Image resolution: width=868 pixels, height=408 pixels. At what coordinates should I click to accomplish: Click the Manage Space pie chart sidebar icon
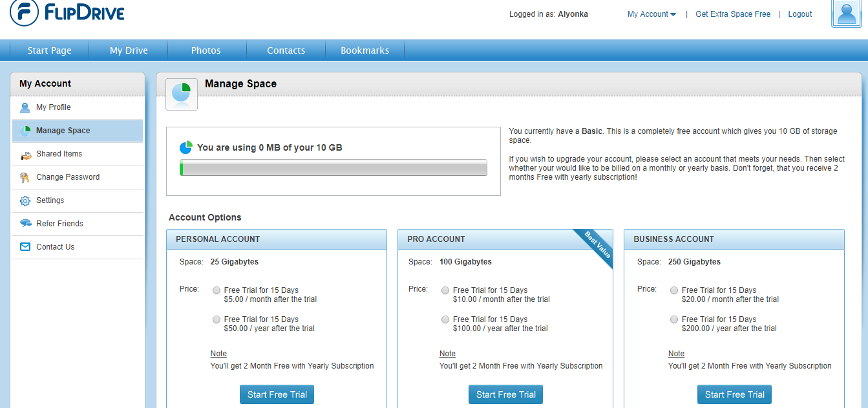point(25,131)
